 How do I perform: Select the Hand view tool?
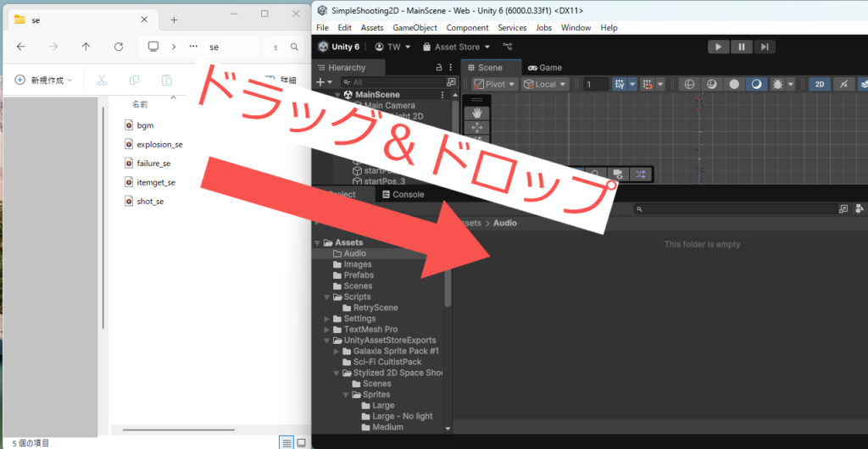coord(476,113)
